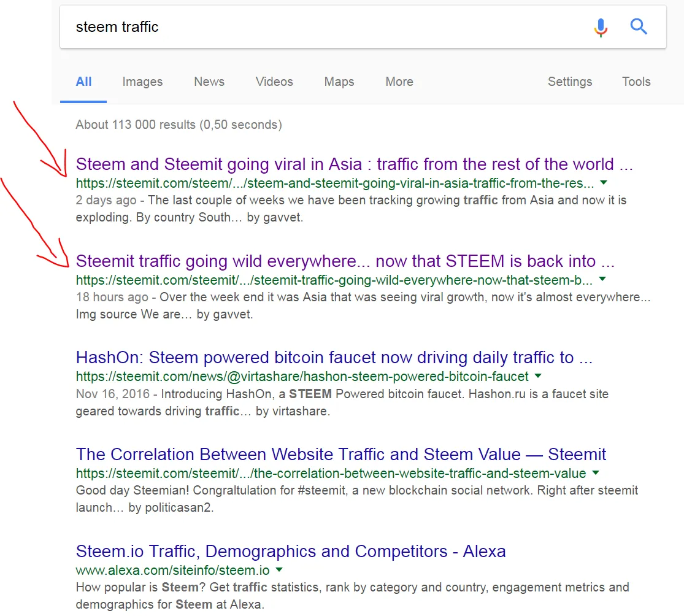This screenshot has height=616, width=684.
Task: Switch to the Images tab
Action: 142,82
